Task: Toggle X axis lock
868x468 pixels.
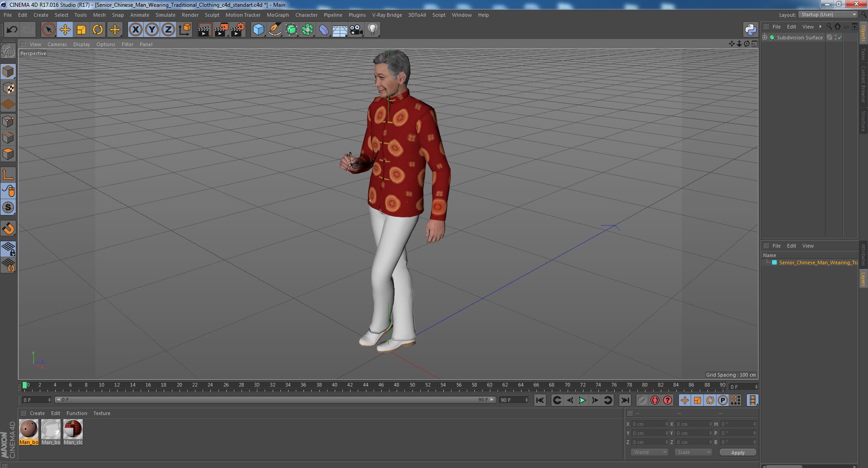Action: 135,30
